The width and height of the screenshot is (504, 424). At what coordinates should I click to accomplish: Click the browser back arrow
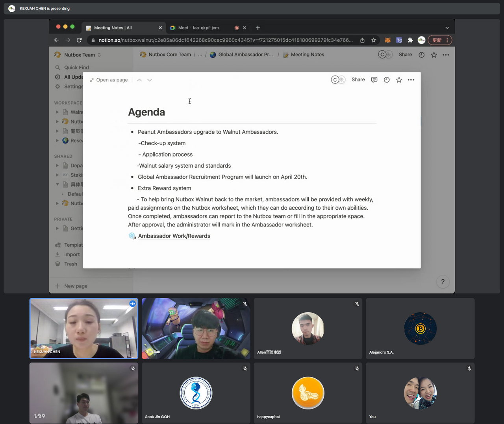57,40
